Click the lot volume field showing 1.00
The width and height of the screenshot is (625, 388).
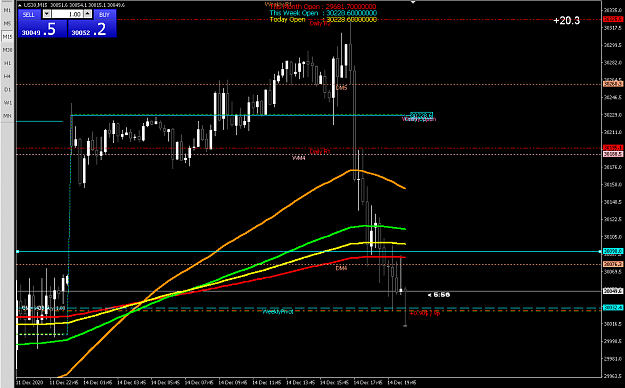67,14
